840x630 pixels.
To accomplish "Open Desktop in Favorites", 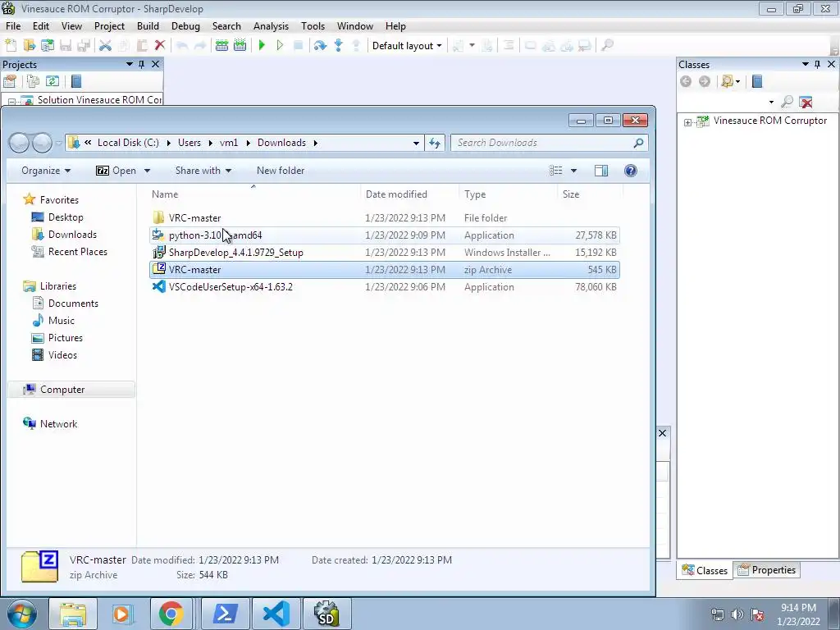I will coord(66,217).
